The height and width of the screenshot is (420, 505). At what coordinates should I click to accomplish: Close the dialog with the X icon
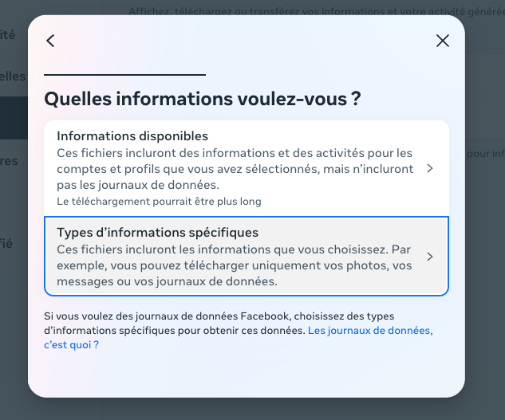(443, 41)
